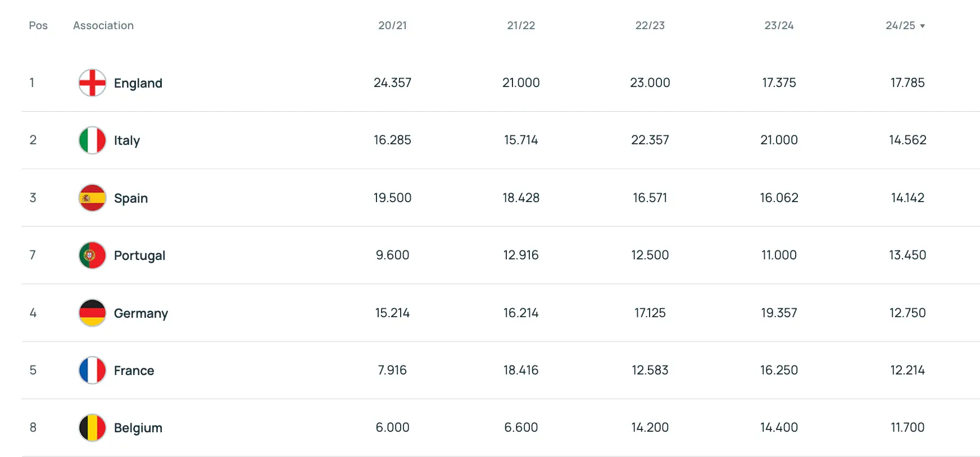Open the Italy association link

tap(126, 140)
